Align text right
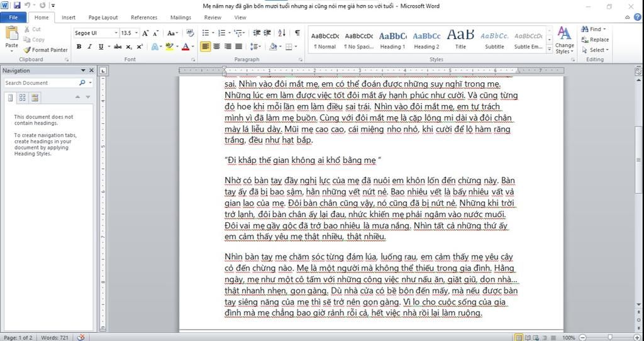 (228, 47)
